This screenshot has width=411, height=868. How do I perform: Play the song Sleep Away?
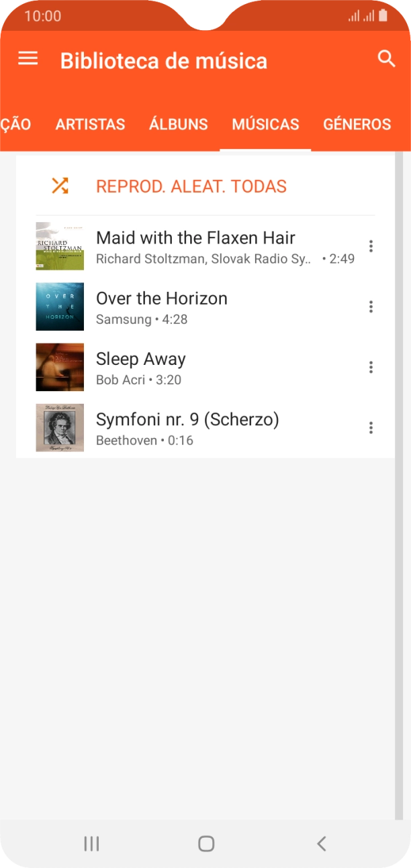(x=141, y=360)
